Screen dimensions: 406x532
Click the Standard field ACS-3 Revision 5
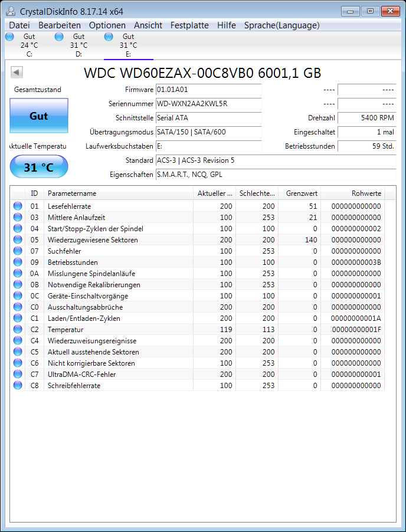[276, 160]
